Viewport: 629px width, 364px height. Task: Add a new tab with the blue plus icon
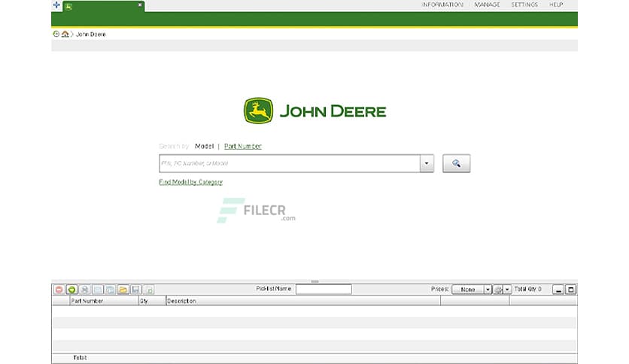click(x=56, y=5)
